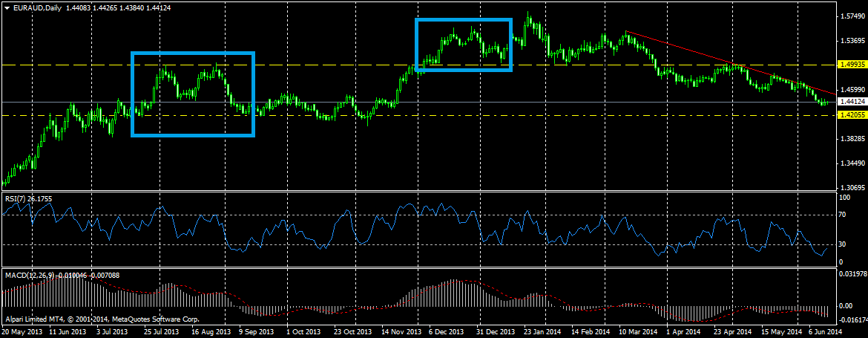Click the 1 Apr 2014 date label

684,332
